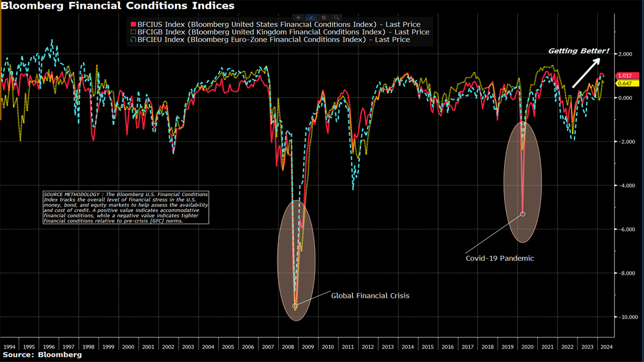The width and height of the screenshot is (644, 362).
Task: Click the Global Financial Crisis low point marker
Action: pyautogui.click(x=295, y=306)
